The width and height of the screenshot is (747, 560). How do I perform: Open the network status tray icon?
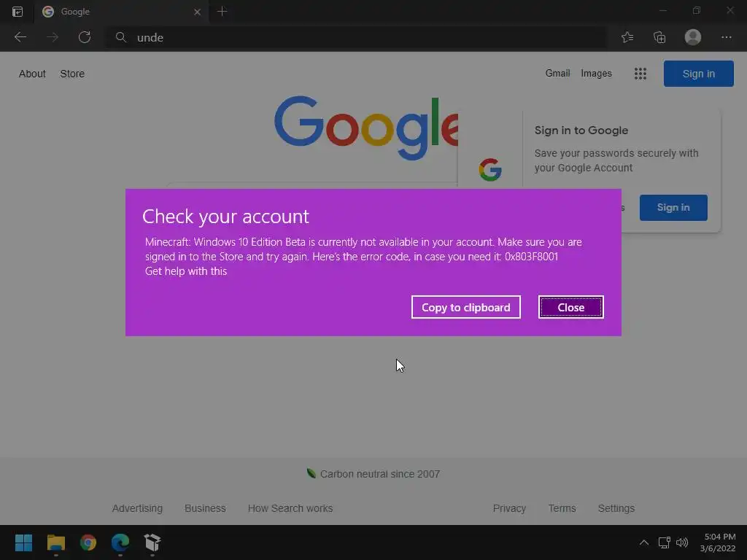pyautogui.click(x=664, y=542)
